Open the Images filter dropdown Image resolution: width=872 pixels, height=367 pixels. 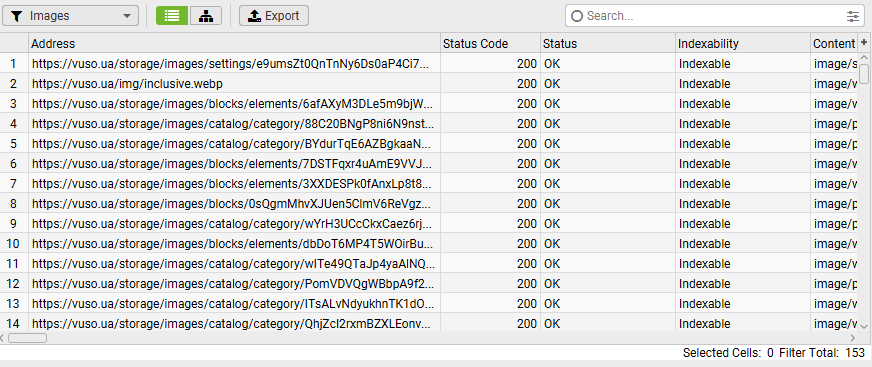pos(71,16)
